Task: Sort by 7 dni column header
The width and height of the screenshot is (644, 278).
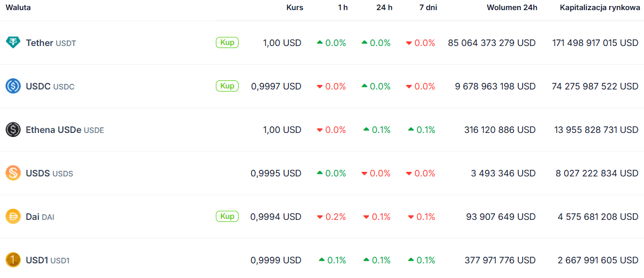Action: 429,8
